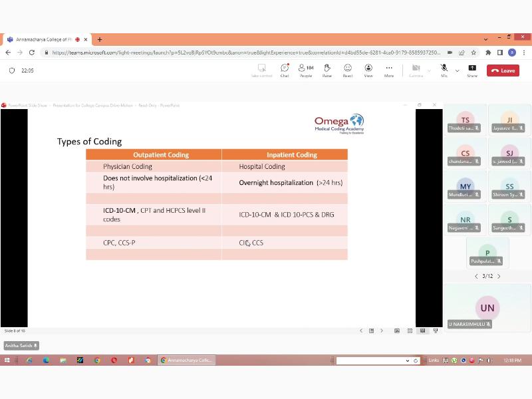Go to previous page of participants
This screenshot has height=399, width=532.
pos(475,276)
